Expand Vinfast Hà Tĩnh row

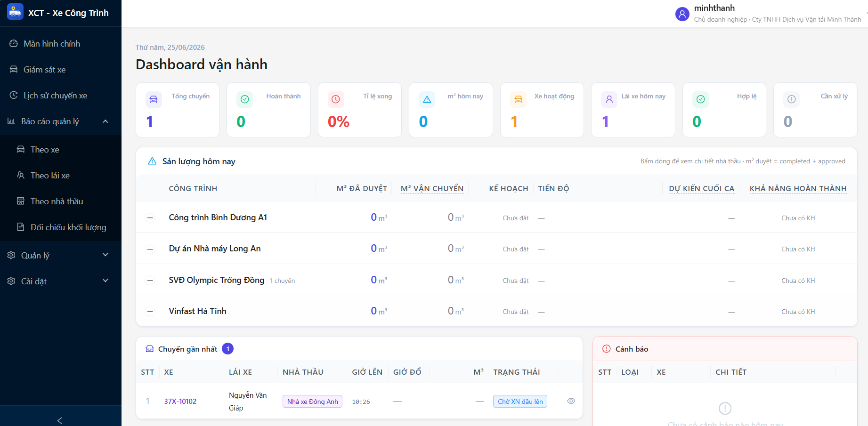pos(150,312)
